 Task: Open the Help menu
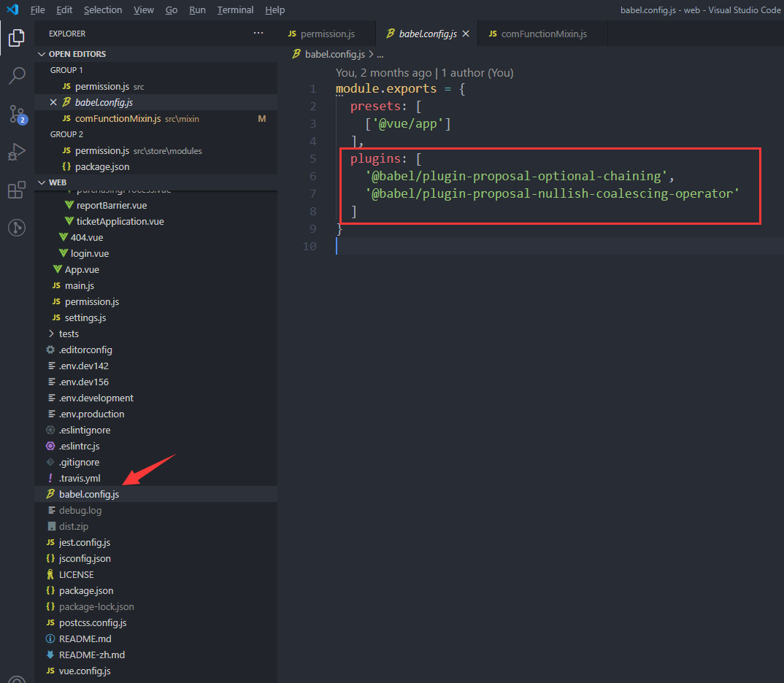point(275,9)
